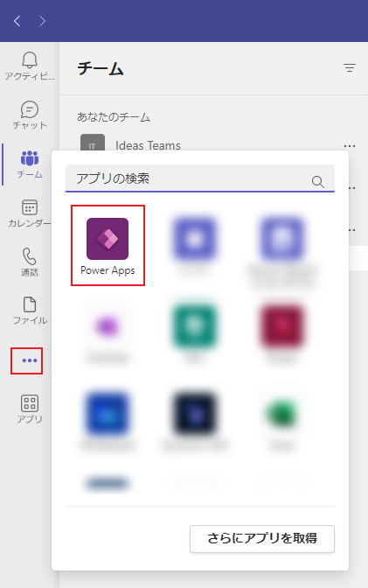
Task: Click the filter icon beside チーム header
Action: coord(350,68)
